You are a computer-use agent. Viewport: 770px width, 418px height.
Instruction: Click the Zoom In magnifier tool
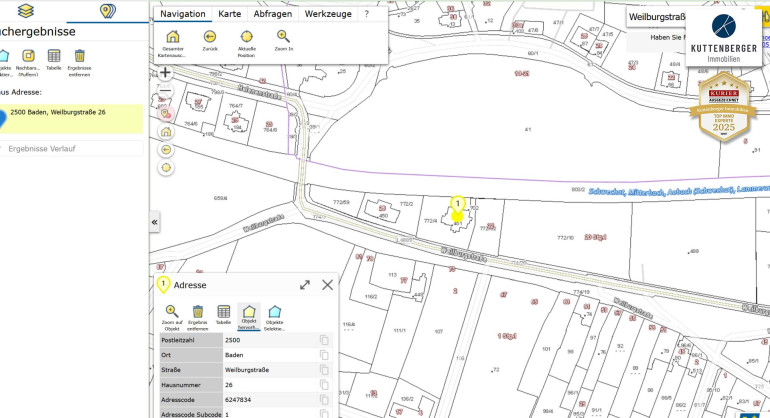[x=283, y=38]
